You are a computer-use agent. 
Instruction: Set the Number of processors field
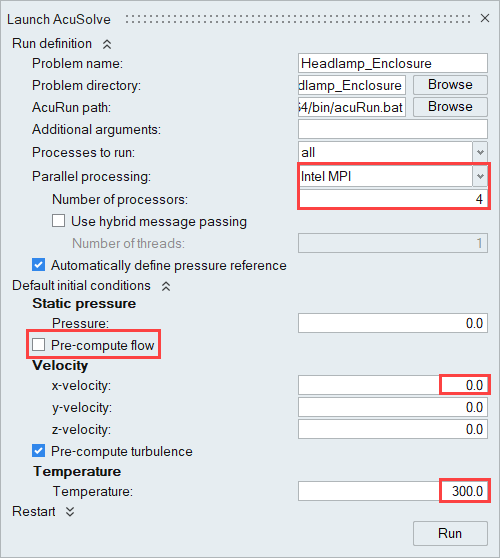coord(393,199)
